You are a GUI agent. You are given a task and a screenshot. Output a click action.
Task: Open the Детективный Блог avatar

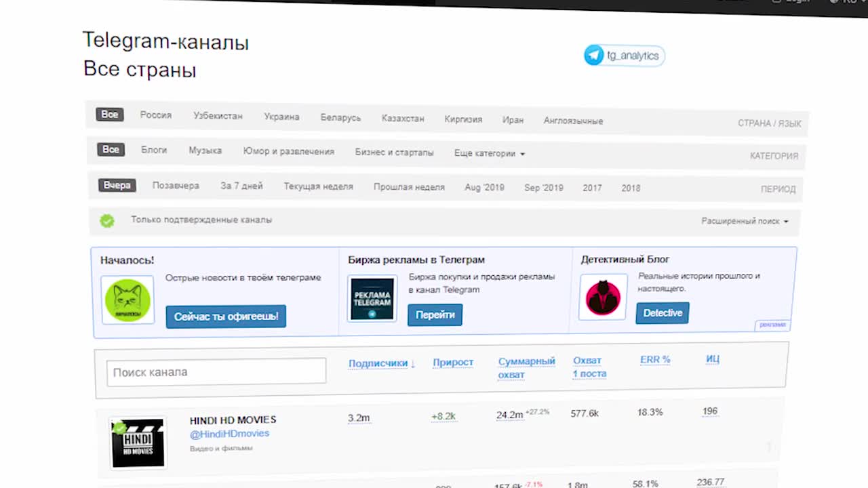[603, 297]
